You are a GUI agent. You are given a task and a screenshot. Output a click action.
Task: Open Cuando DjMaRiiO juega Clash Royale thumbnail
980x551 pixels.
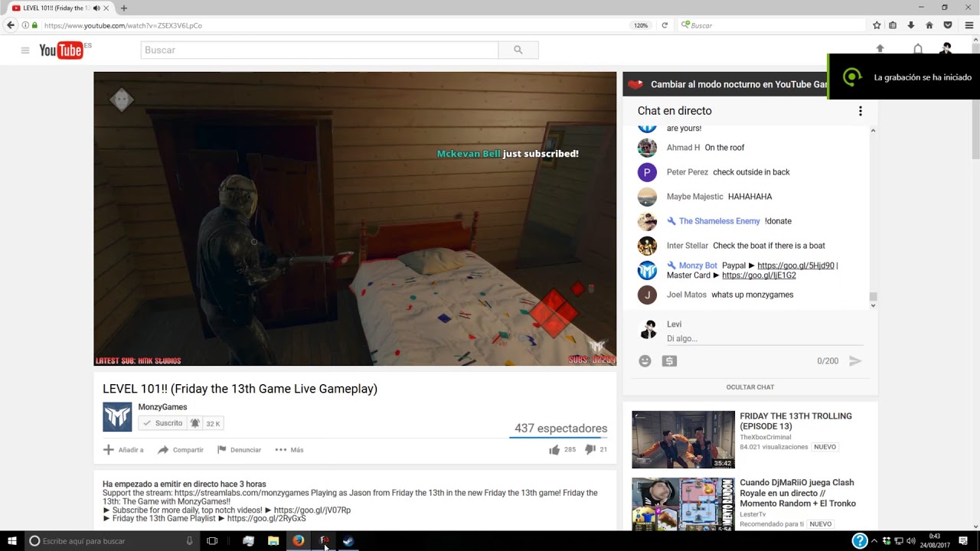[x=683, y=504]
